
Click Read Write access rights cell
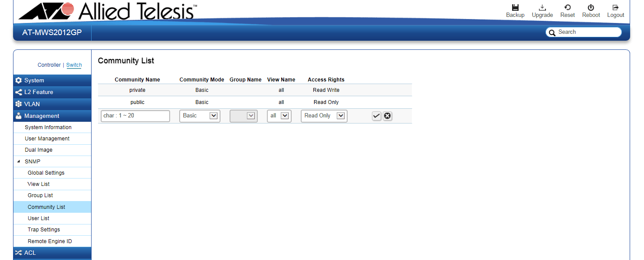tap(326, 90)
